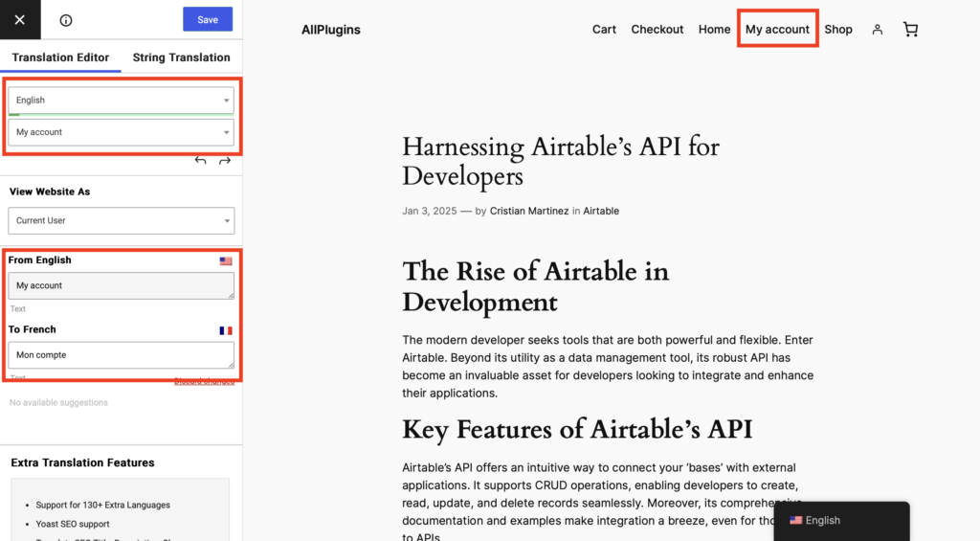
Task: Click the No available suggestions text
Action: click(58, 402)
